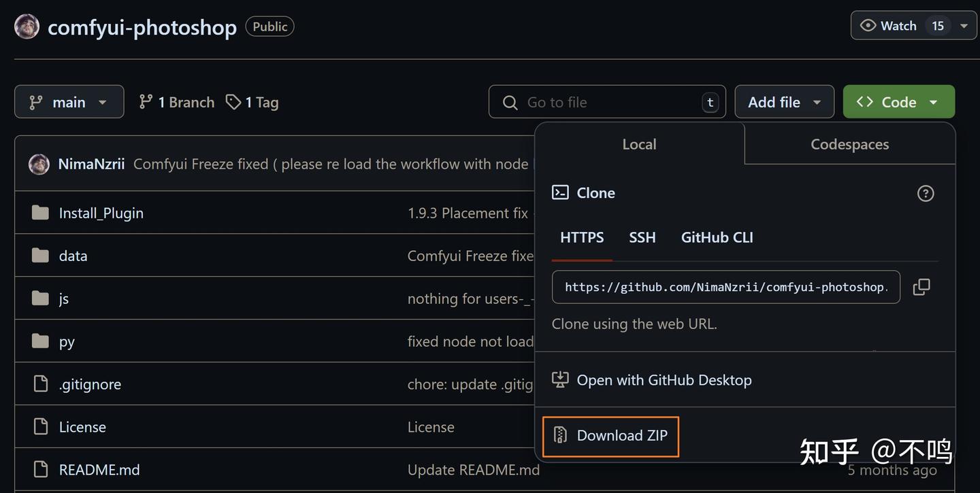Open the data folder
This screenshot has width=980, height=493.
point(73,256)
